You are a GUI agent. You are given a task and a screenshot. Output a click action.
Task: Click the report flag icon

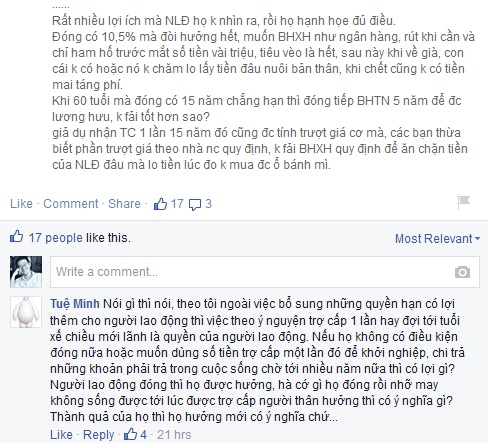[x=463, y=202]
